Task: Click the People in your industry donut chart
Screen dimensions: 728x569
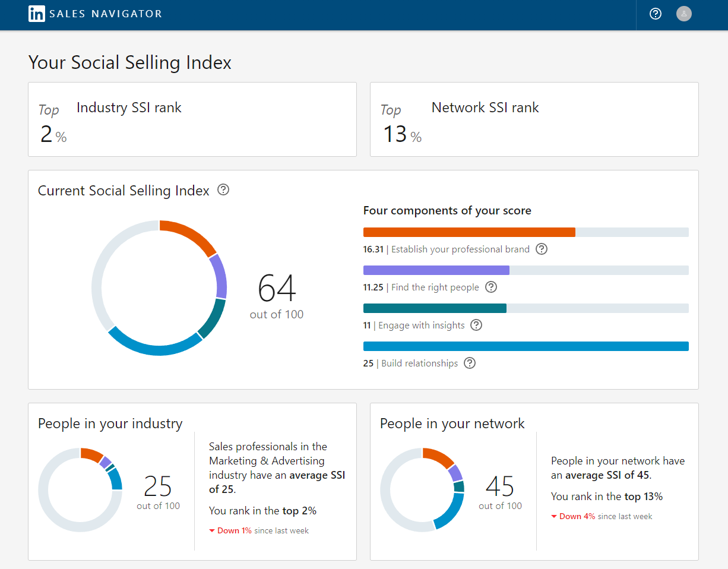Action: click(x=80, y=488)
